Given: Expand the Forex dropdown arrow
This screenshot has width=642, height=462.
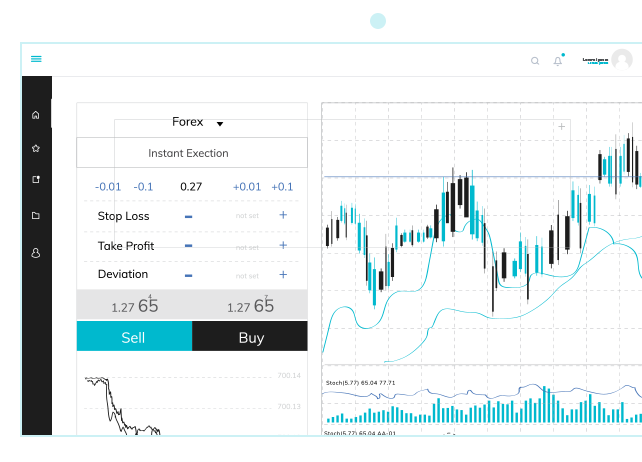Looking at the screenshot, I should coord(220,124).
